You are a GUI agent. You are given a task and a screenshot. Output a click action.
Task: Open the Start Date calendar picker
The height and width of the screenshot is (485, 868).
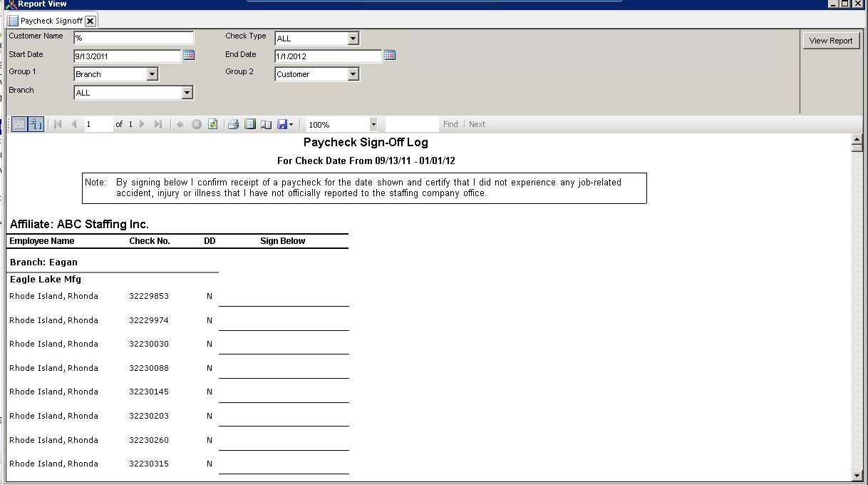pos(189,55)
